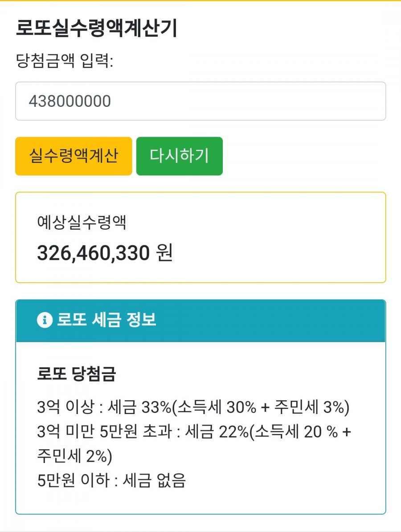401x532 pixels.
Task: Click the 3억 미만 5만원 초과 text
Action: point(104,432)
